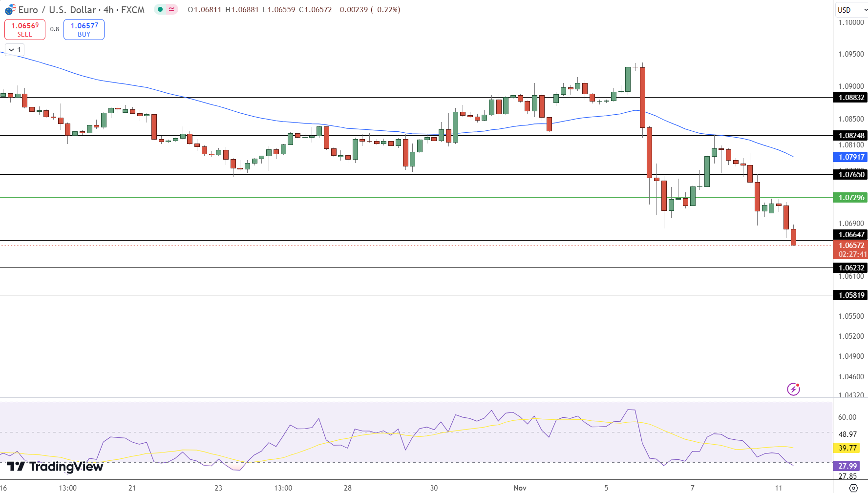868x493 pixels.
Task: Select the 1.06647 price line label
Action: click(x=851, y=235)
